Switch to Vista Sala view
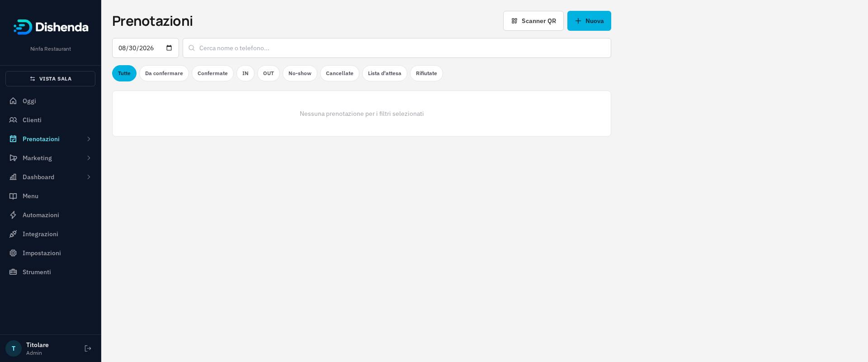Screen dimensions: 868x362 (x=50, y=79)
